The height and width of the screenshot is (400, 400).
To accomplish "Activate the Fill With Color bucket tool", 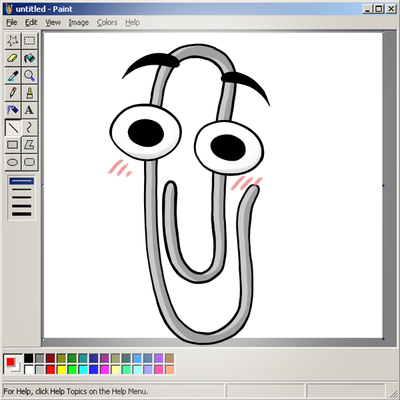I will tap(30, 58).
